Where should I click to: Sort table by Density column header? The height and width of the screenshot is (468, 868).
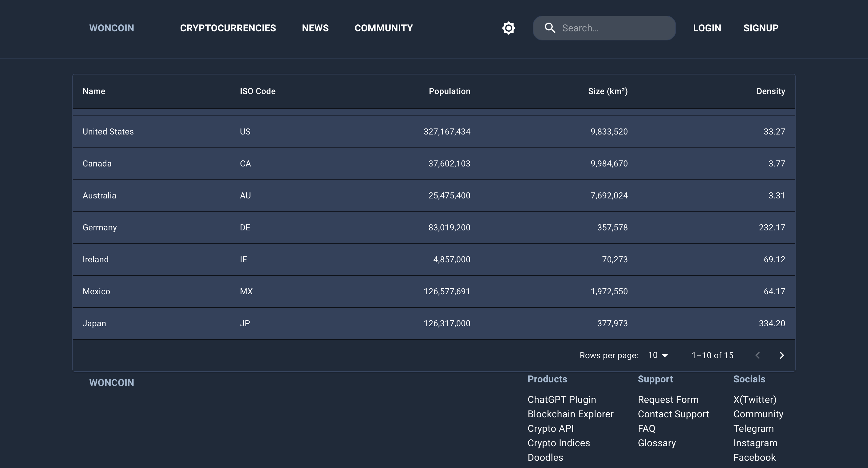pyautogui.click(x=770, y=91)
